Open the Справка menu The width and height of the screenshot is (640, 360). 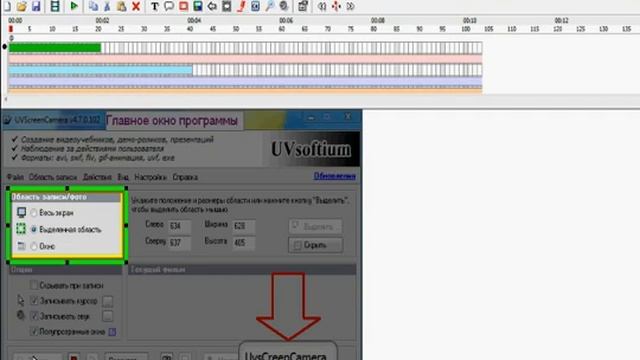click(x=185, y=177)
